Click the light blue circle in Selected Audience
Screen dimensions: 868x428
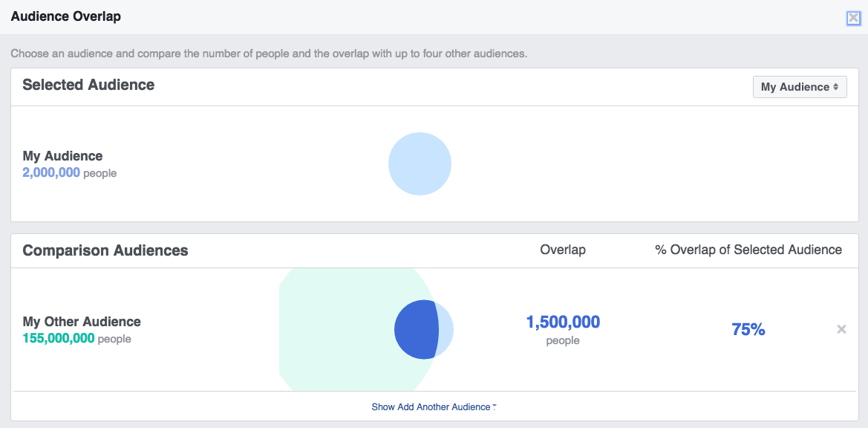coord(420,163)
